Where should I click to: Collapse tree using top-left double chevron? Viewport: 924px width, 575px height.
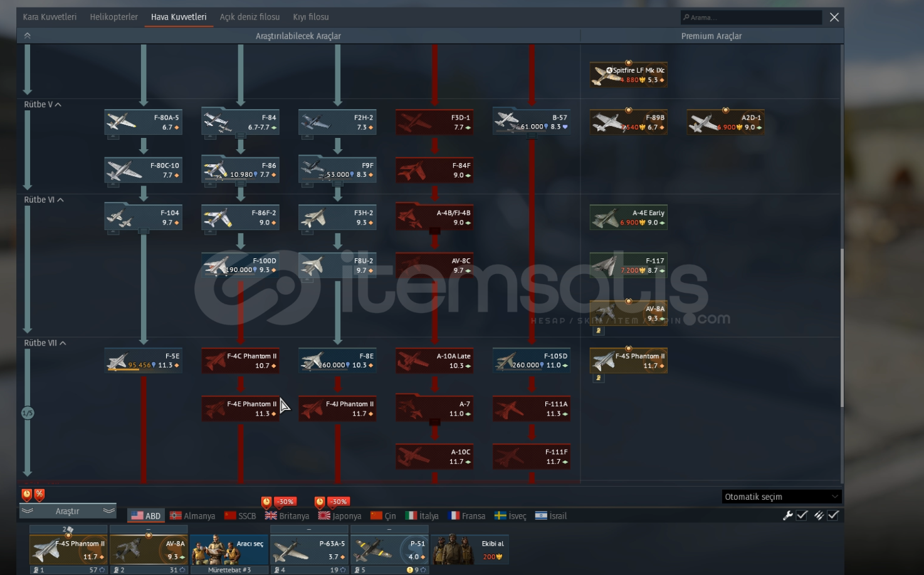pos(27,36)
